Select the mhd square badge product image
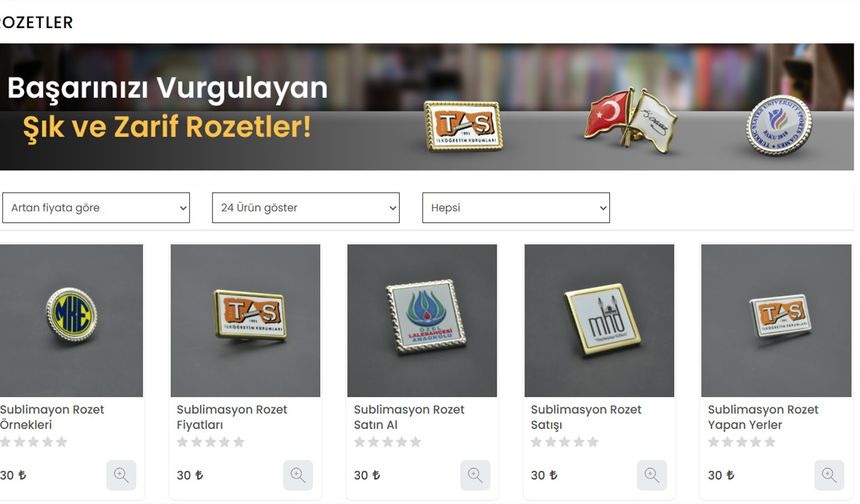Screen dimensions: 860x504 click(599, 320)
